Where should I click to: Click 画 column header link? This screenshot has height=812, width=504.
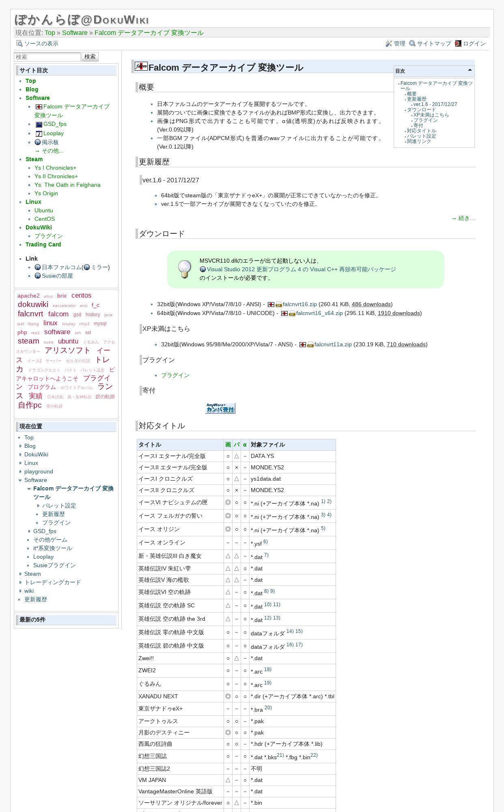(228, 445)
